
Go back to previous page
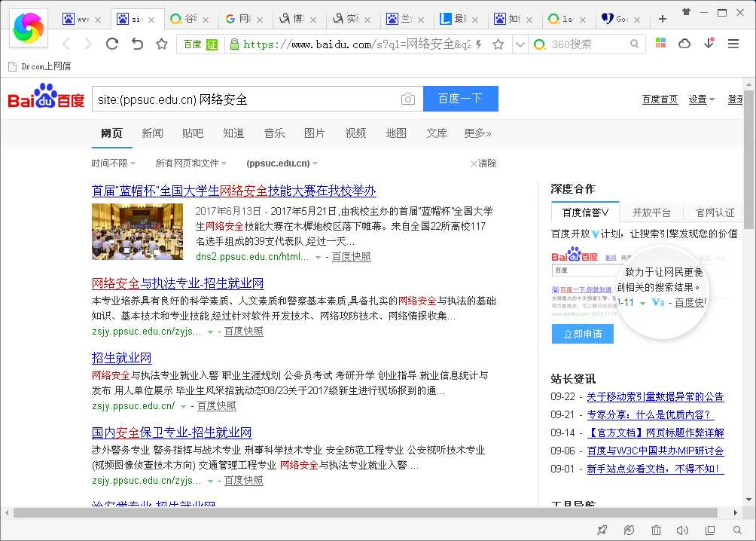tap(66, 44)
